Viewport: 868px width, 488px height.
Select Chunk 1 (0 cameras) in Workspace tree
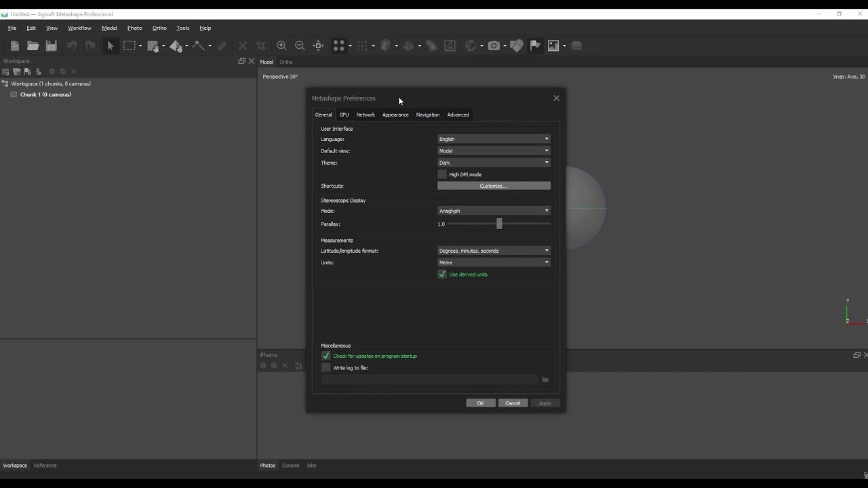tap(45, 95)
